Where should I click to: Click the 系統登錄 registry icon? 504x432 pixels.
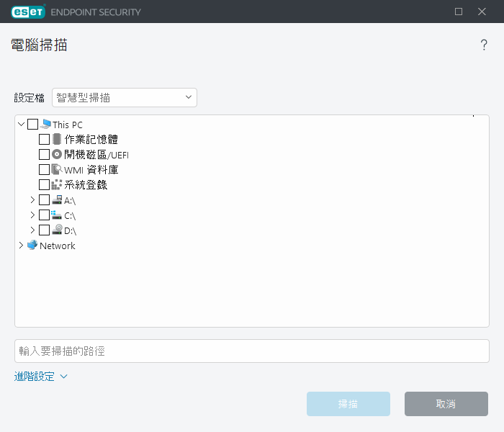[58, 185]
